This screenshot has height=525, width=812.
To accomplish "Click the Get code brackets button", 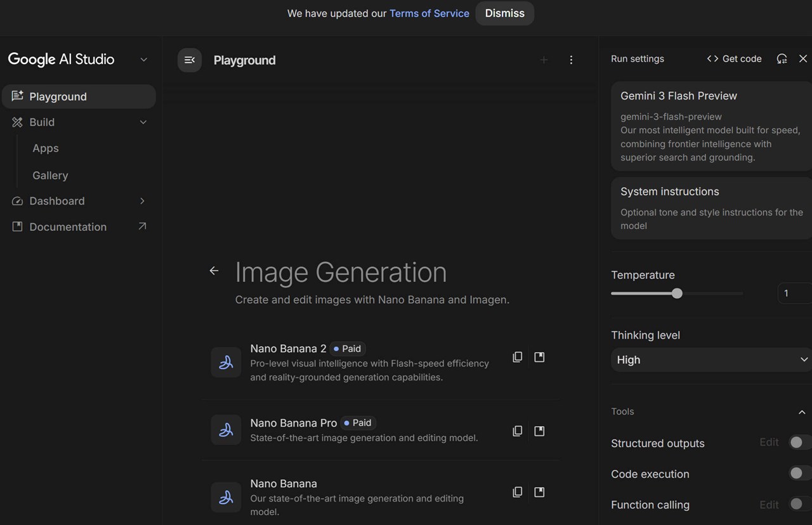I will click(734, 59).
